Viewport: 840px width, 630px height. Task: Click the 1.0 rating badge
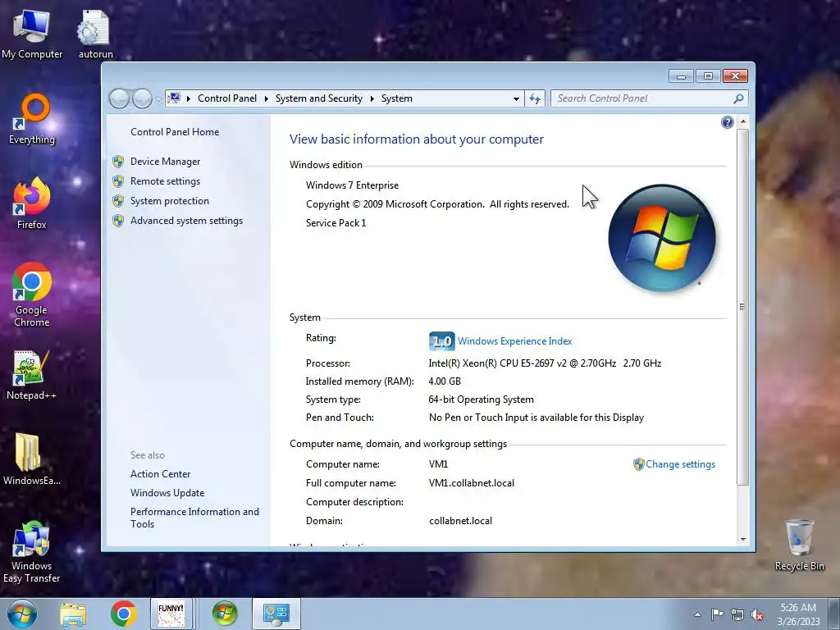point(442,341)
